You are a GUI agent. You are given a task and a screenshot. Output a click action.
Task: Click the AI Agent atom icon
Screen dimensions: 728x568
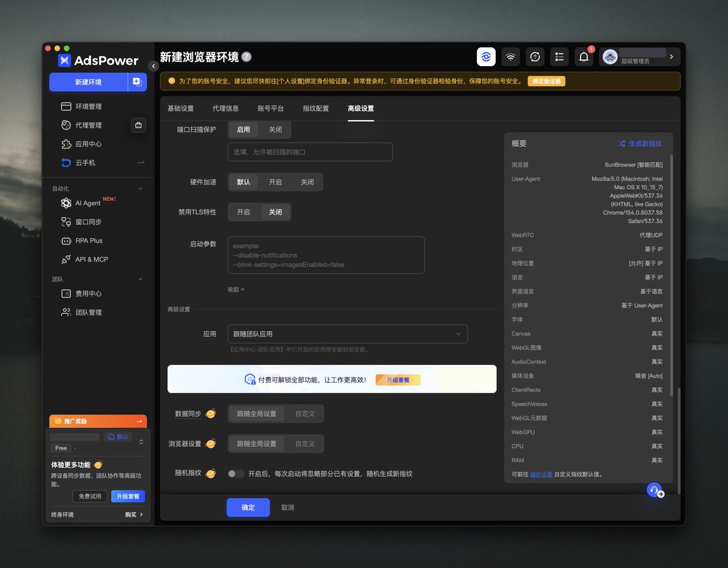click(x=66, y=203)
